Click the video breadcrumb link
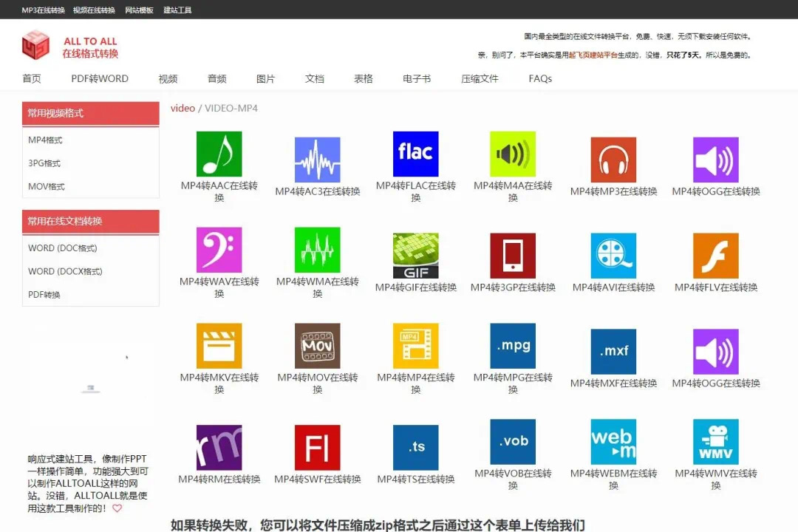Screen dimensions: 798x532 (183, 108)
